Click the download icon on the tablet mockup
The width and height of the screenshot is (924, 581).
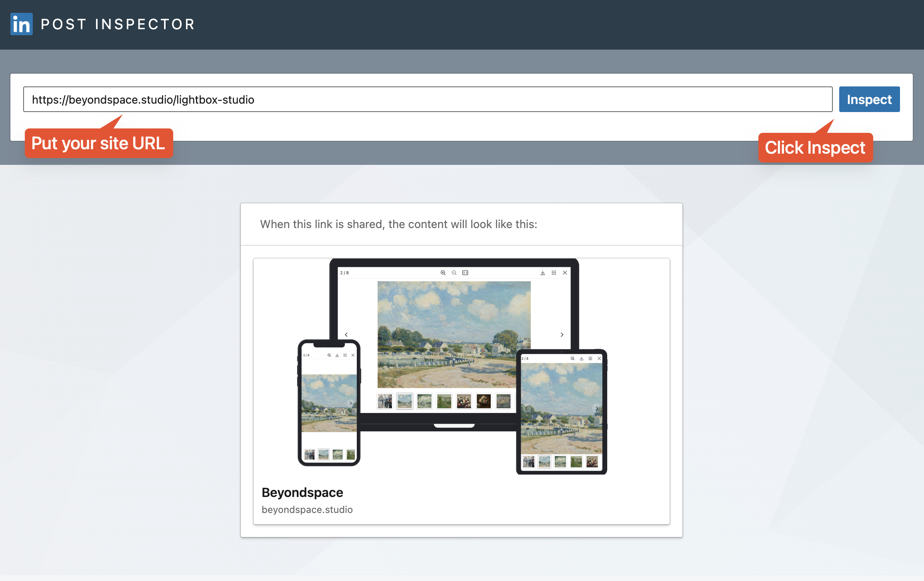click(582, 359)
